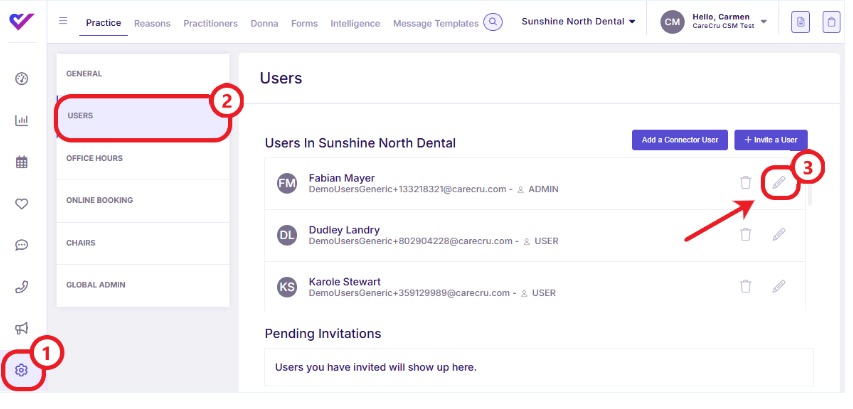Expand Sunshine North Dental practice dropdown
The height and width of the screenshot is (409, 853).
(x=578, y=21)
